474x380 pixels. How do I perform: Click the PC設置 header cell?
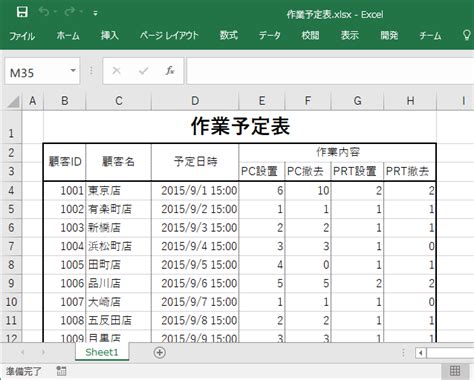tap(262, 171)
